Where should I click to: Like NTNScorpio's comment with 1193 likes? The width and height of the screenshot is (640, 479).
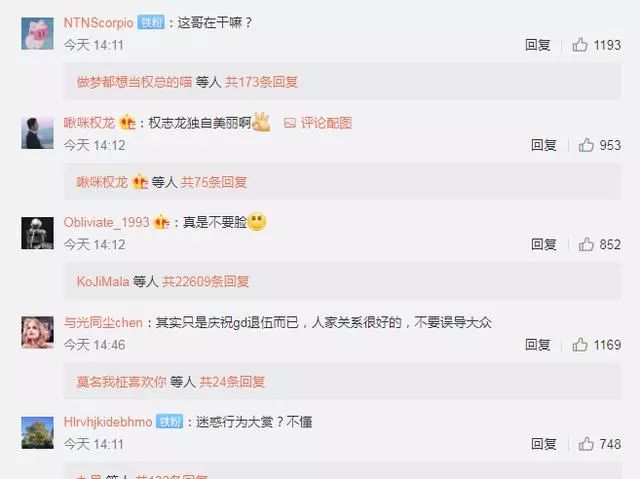[580, 45]
